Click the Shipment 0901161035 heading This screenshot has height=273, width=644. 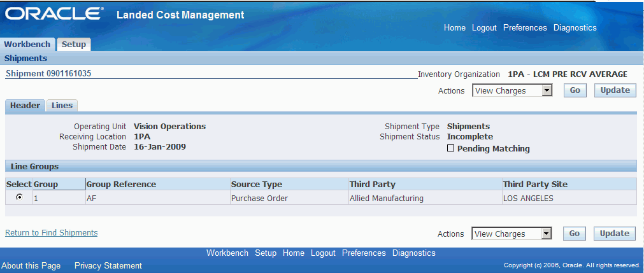pyautogui.click(x=48, y=73)
